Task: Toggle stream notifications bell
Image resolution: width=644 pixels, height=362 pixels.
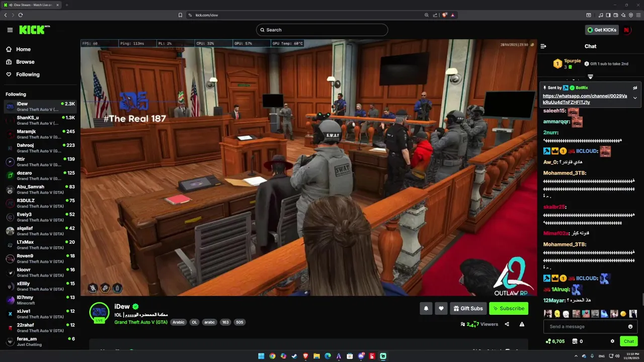Action: 426,309
